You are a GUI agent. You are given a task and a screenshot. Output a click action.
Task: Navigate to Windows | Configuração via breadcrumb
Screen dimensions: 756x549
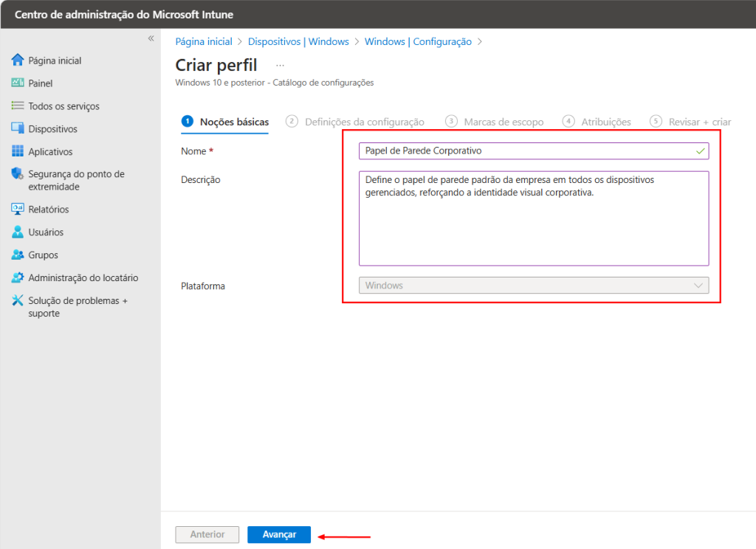coord(419,41)
